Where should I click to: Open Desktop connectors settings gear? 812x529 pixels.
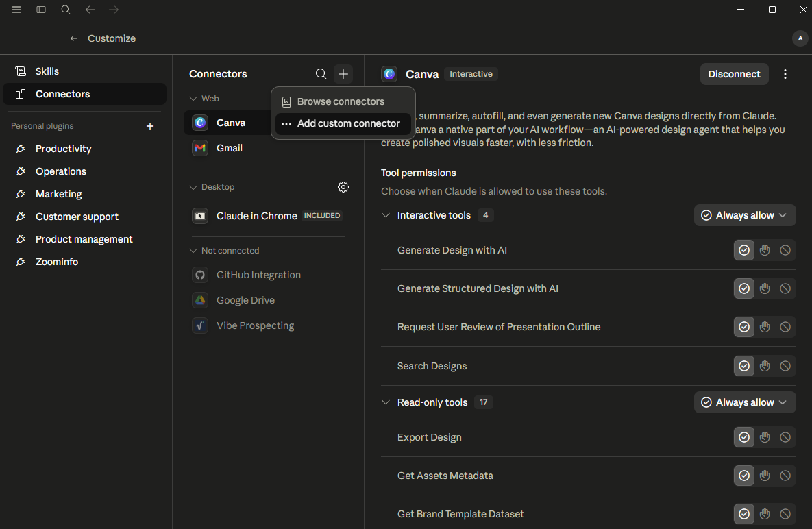tap(343, 187)
